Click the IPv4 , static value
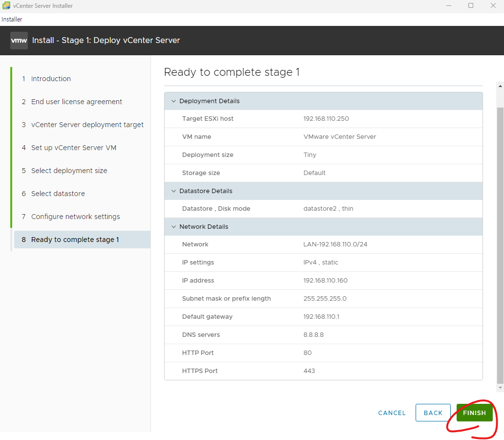The image size is (504, 440). [x=321, y=263]
